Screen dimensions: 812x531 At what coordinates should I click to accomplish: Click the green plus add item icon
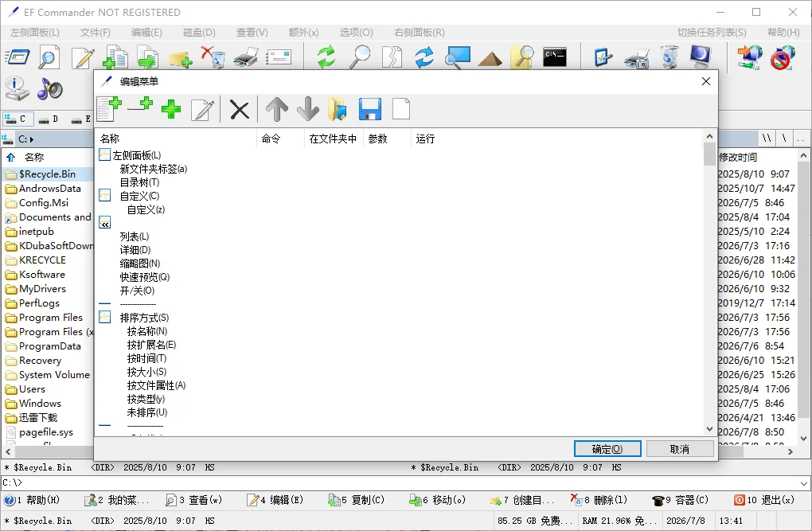(x=171, y=109)
